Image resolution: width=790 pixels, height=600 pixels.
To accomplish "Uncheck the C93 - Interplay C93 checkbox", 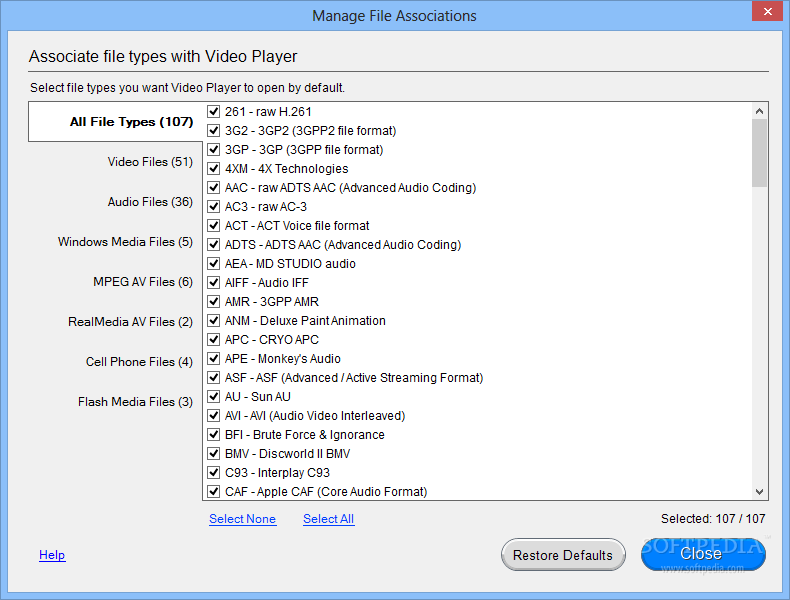I will click(x=214, y=472).
